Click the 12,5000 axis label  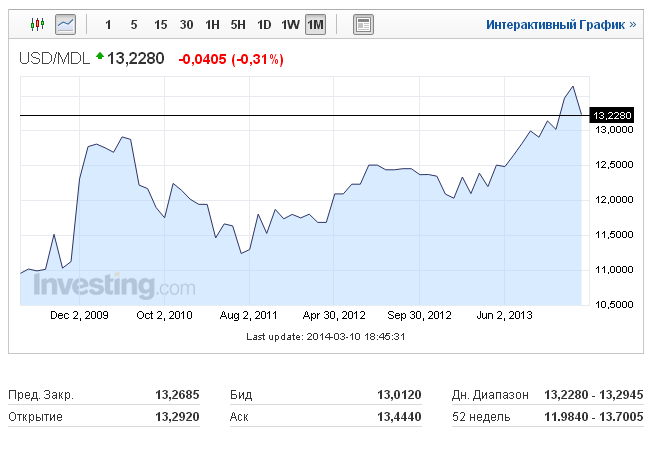614,165
